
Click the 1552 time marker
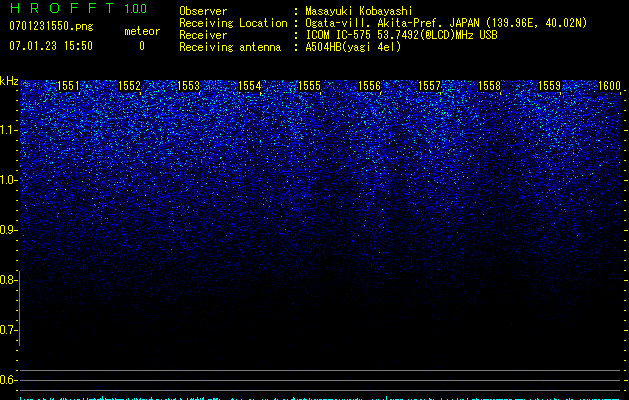[129, 86]
